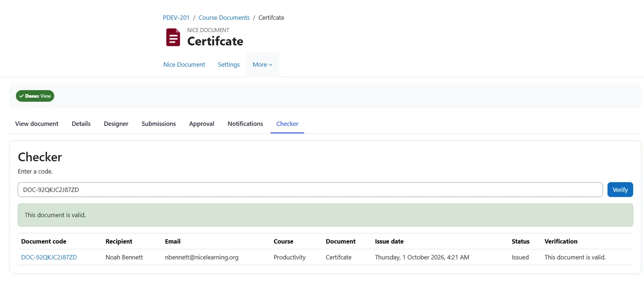Click the Checker section heading
Screen dimensions: 644x290
(x=40, y=157)
